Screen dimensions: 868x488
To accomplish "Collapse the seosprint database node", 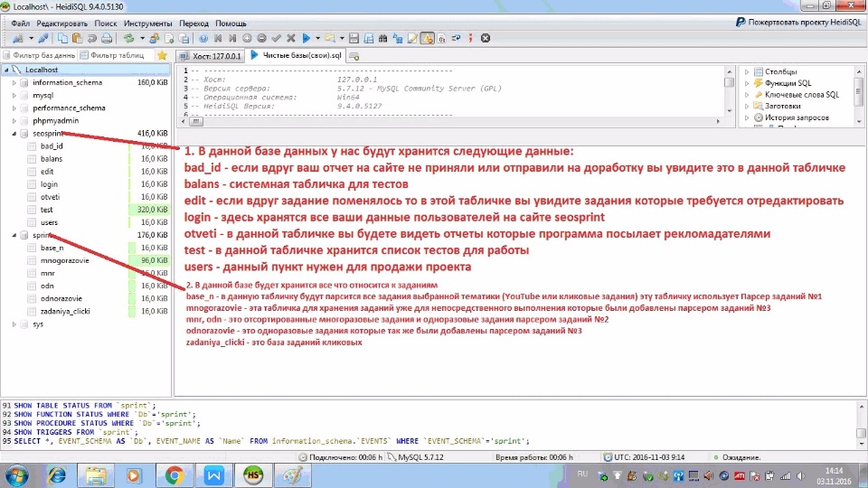I will click(x=14, y=134).
